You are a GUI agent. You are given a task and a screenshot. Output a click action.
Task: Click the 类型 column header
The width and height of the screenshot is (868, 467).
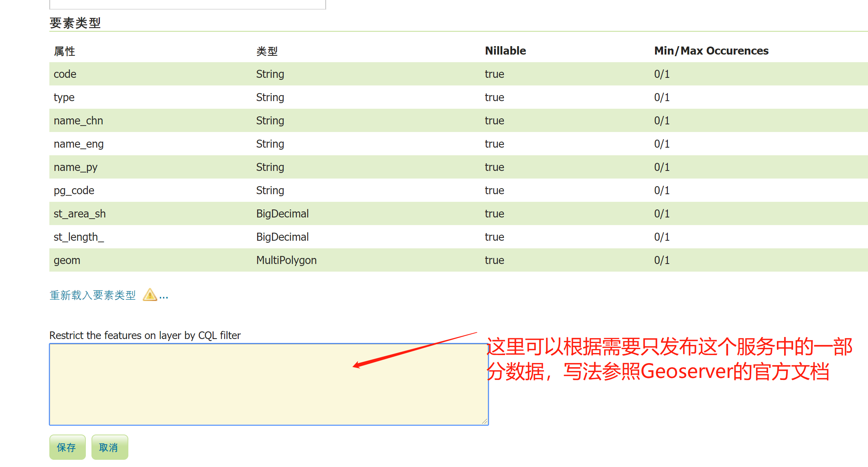coord(267,51)
